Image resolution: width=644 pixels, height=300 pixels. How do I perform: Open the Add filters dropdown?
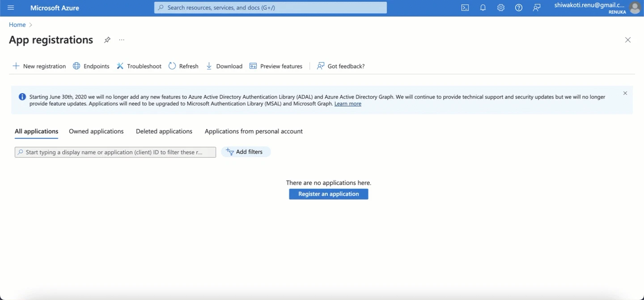246,152
